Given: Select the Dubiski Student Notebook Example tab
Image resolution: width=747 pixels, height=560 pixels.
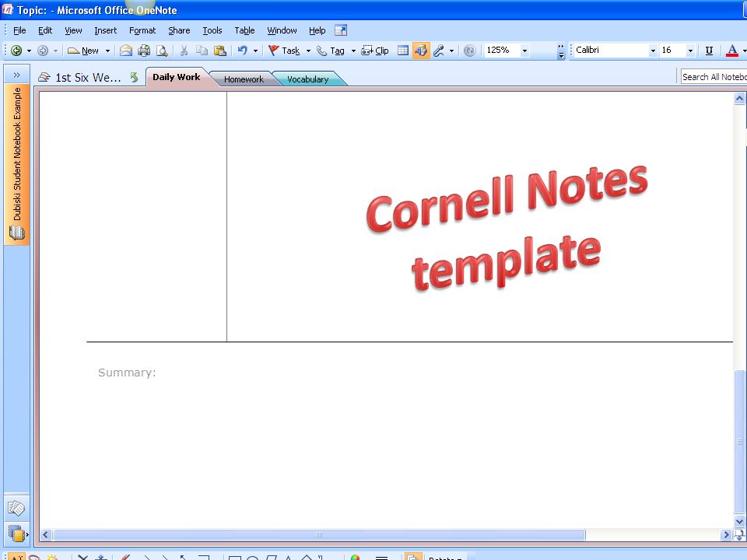Looking at the screenshot, I should pos(16,164).
